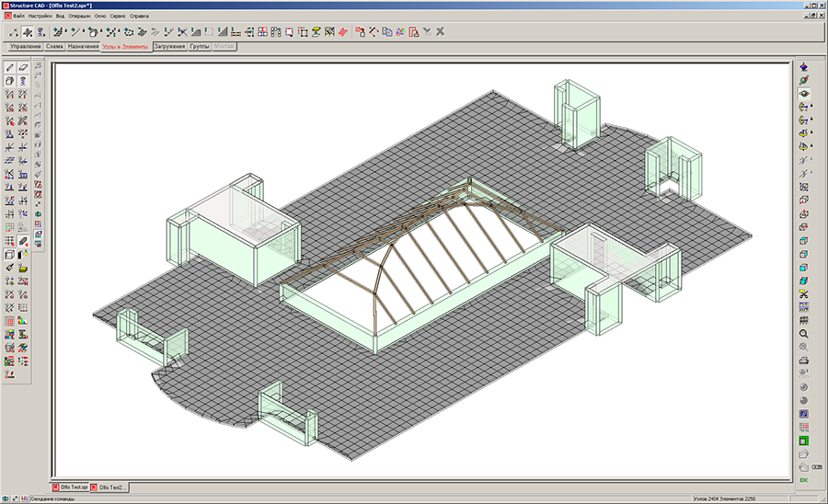This screenshot has height=504, width=828.
Task: Click the gray X delete icon in top toolbar
Action: pyautogui.click(x=440, y=31)
